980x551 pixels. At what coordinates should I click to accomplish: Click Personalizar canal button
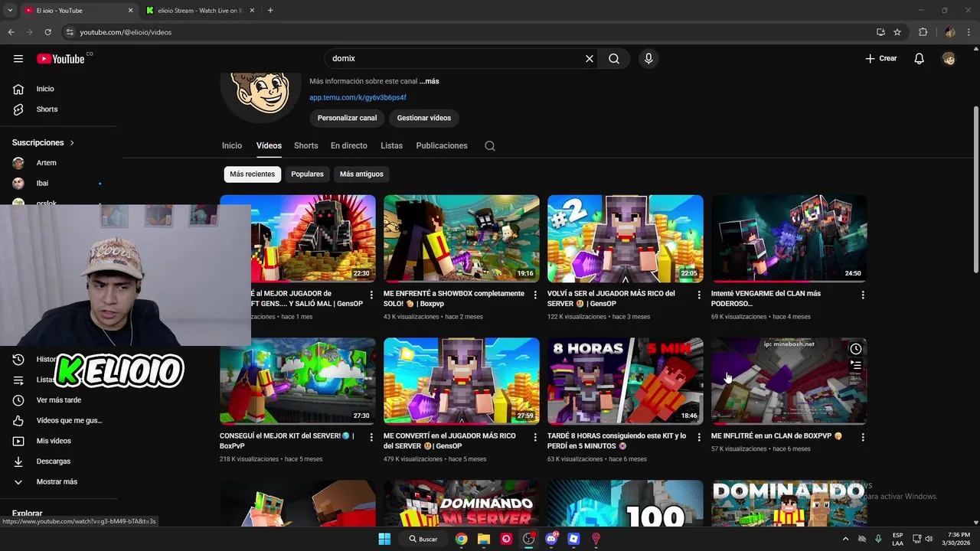[x=347, y=118]
